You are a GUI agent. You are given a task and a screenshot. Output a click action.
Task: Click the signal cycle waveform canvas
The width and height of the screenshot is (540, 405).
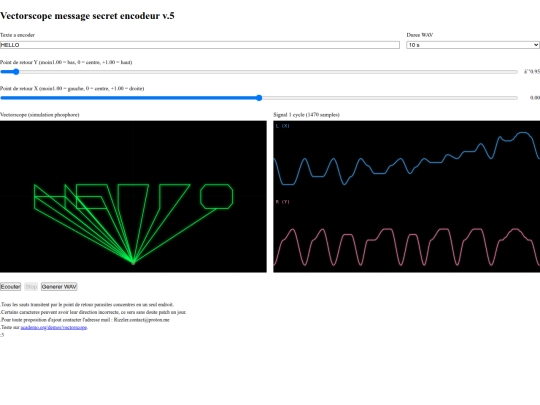coord(406,196)
